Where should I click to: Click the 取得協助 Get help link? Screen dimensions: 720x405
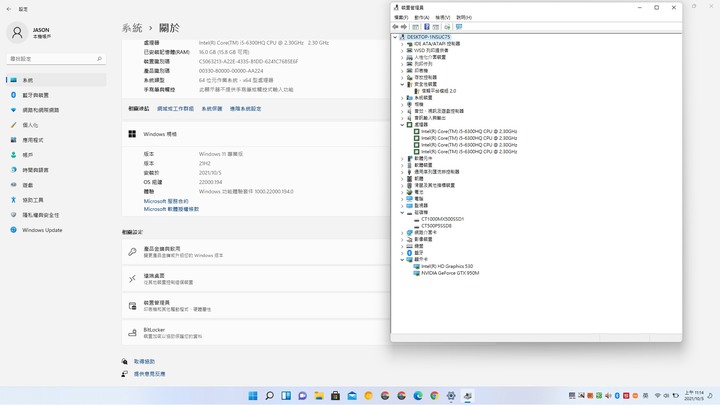144,361
